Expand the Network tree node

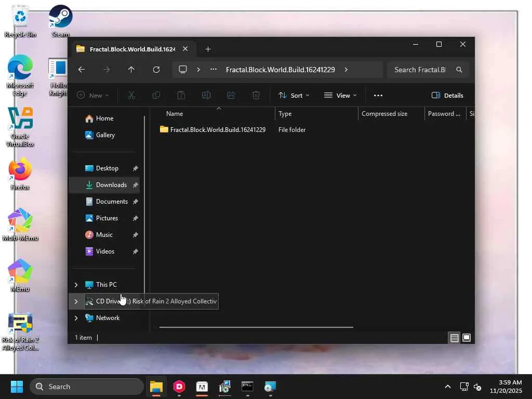76,318
